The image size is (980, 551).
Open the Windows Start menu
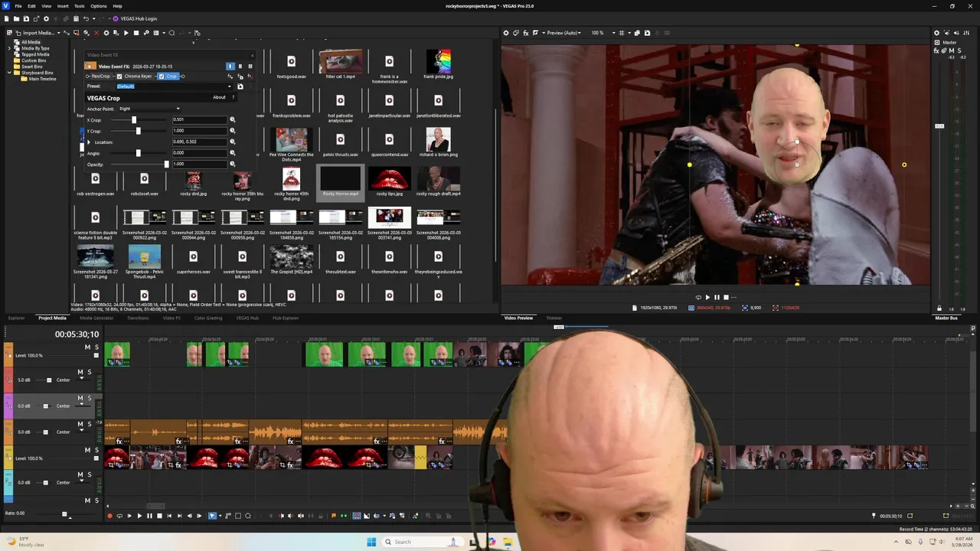pyautogui.click(x=371, y=542)
